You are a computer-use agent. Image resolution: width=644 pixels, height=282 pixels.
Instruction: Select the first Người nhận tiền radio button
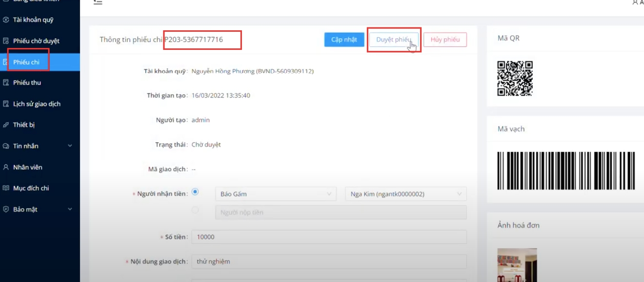pos(195,192)
